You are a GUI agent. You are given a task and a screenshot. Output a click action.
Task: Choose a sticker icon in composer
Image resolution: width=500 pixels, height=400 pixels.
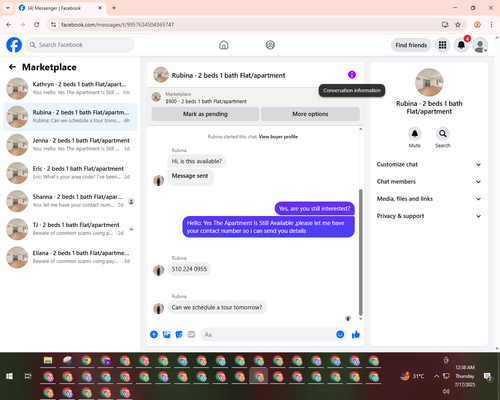(x=179, y=334)
